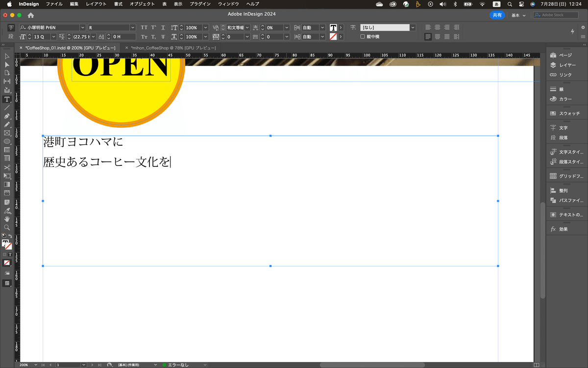588x368 pixels.
Task: Select the Page tool
Action: click(x=7, y=73)
